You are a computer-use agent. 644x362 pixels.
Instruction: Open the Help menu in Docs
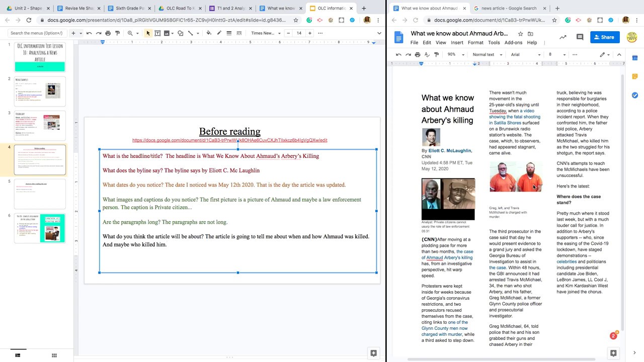click(532, 43)
